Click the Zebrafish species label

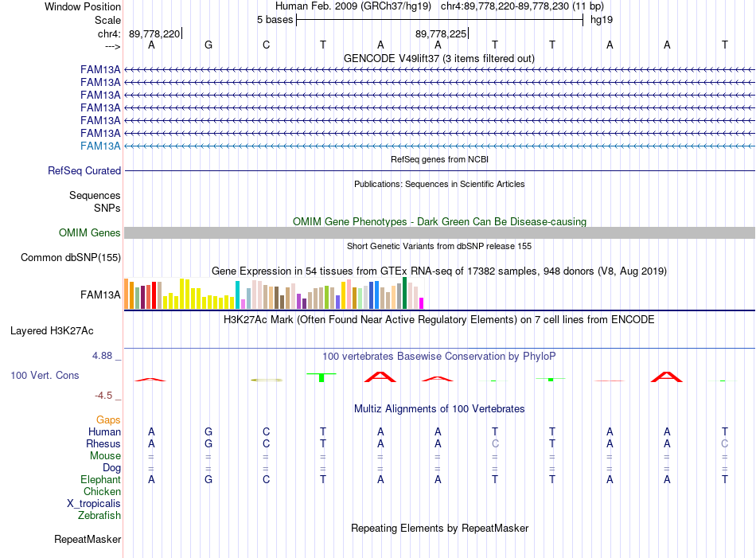click(99, 515)
